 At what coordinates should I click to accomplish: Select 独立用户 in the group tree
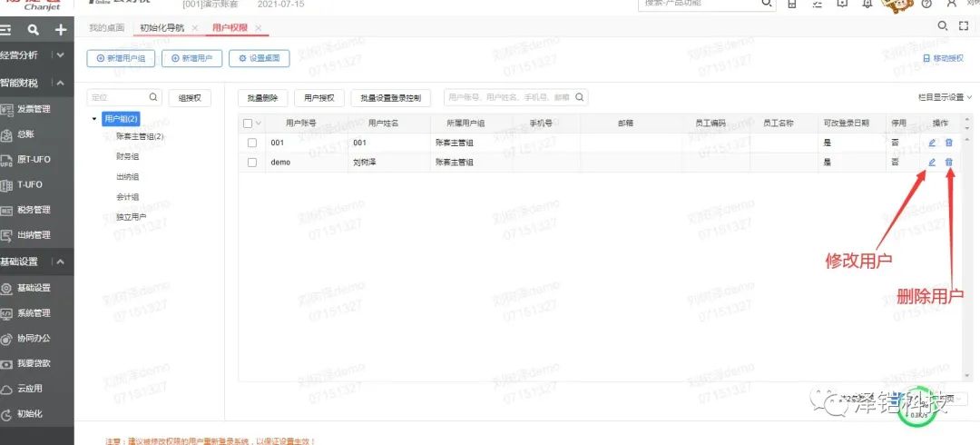point(132,217)
